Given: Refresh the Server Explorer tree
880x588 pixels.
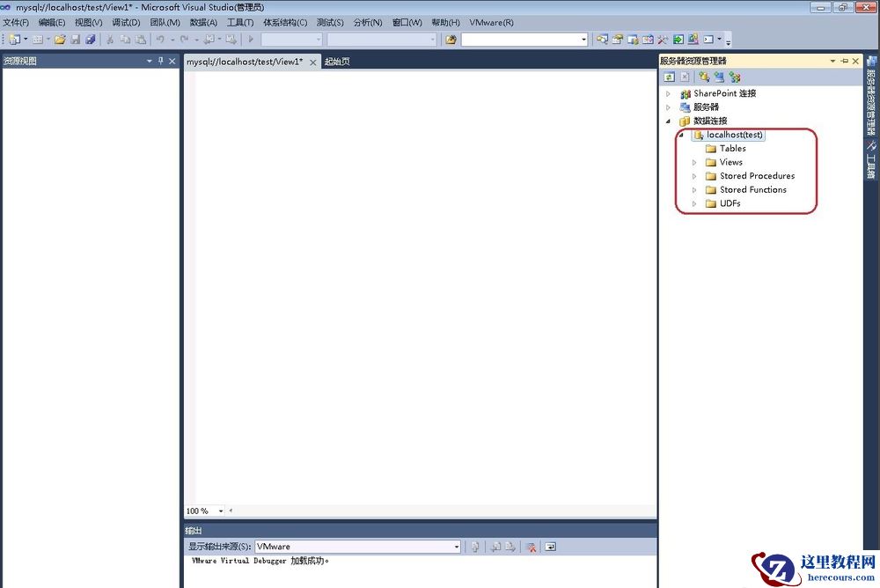Looking at the screenshot, I should pos(669,77).
